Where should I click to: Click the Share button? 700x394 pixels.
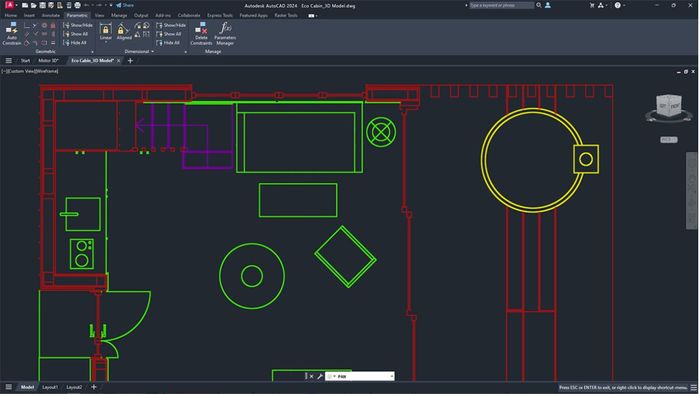tap(125, 5)
